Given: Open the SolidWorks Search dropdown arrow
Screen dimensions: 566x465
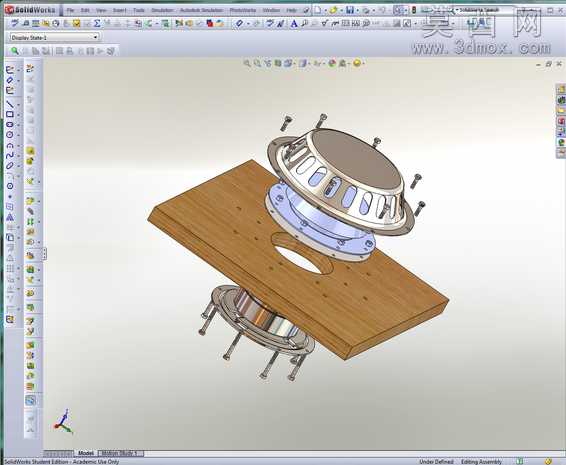Looking at the screenshot, I should tap(457, 10).
